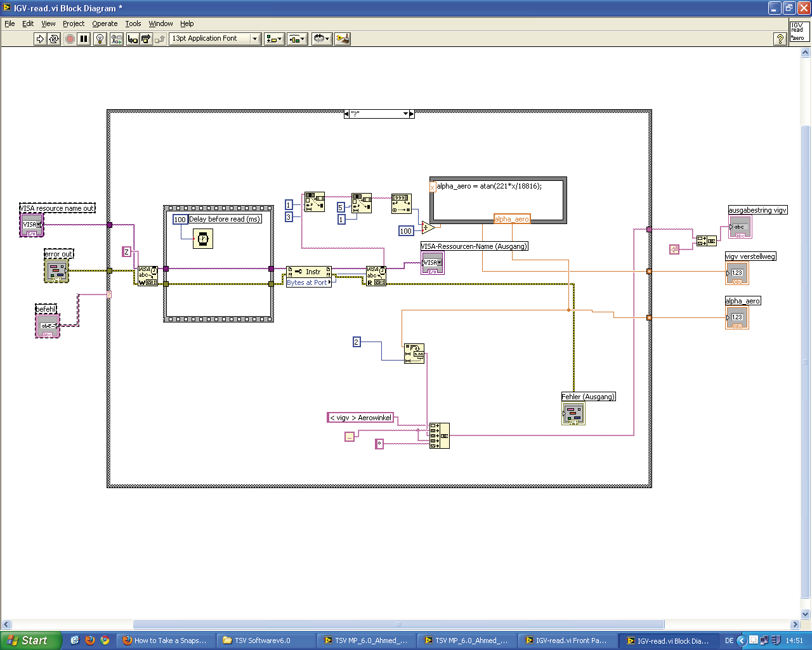This screenshot has width=812, height=650.
Task: Click Step Over button
Action: pos(146,39)
